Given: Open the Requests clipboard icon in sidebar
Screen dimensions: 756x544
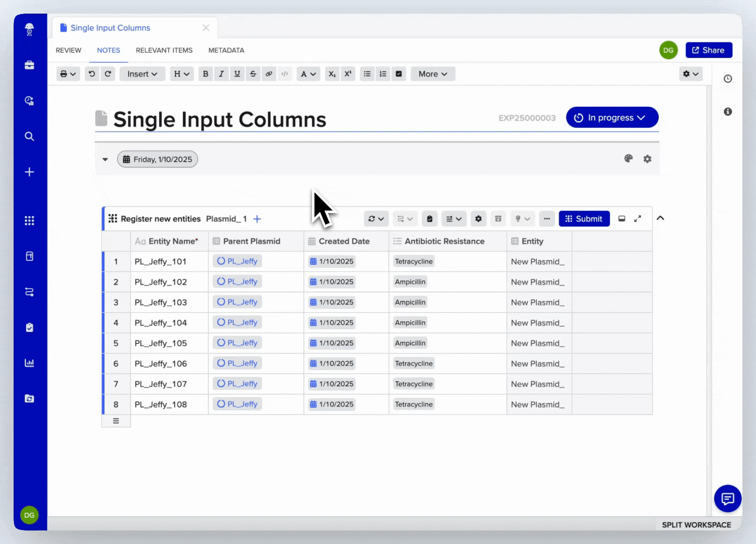Looking at the screenshot, I should pos(29,327).
